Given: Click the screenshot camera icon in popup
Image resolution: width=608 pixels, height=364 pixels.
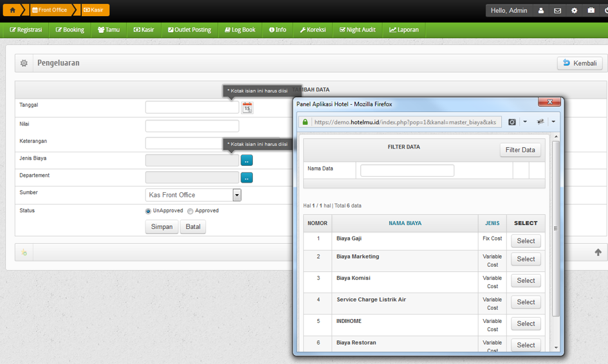Looking at the screenshot, I should (512, 122).
